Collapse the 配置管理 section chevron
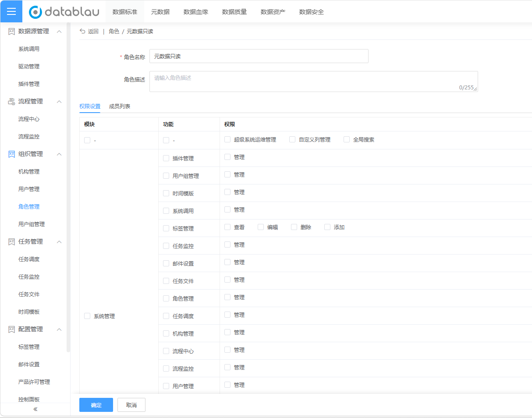The image size is (532, 418). 59,329
